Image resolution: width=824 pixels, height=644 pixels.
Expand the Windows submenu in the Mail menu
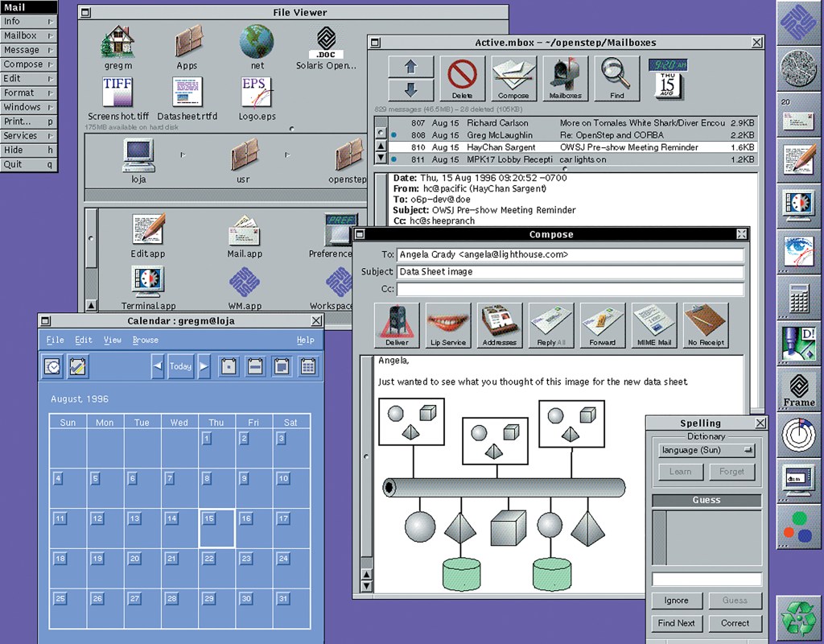(28, 107)
